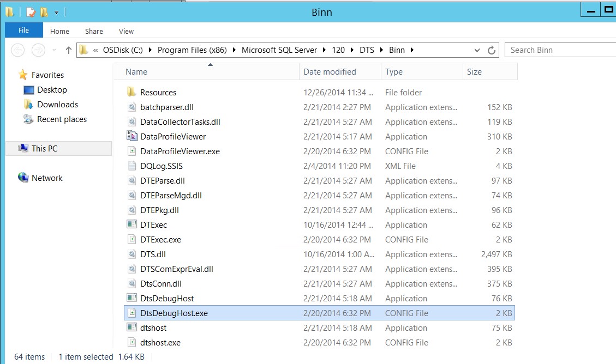Click the 2,497 KB size of DTS.dll
Viewport: 616px width, 364px height.
(497, 254)
